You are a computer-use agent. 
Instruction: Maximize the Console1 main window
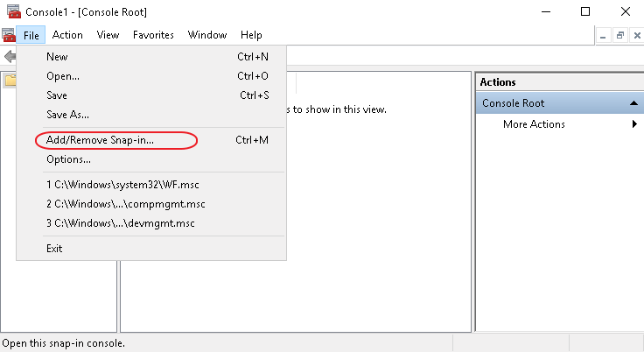click(585, 12)
